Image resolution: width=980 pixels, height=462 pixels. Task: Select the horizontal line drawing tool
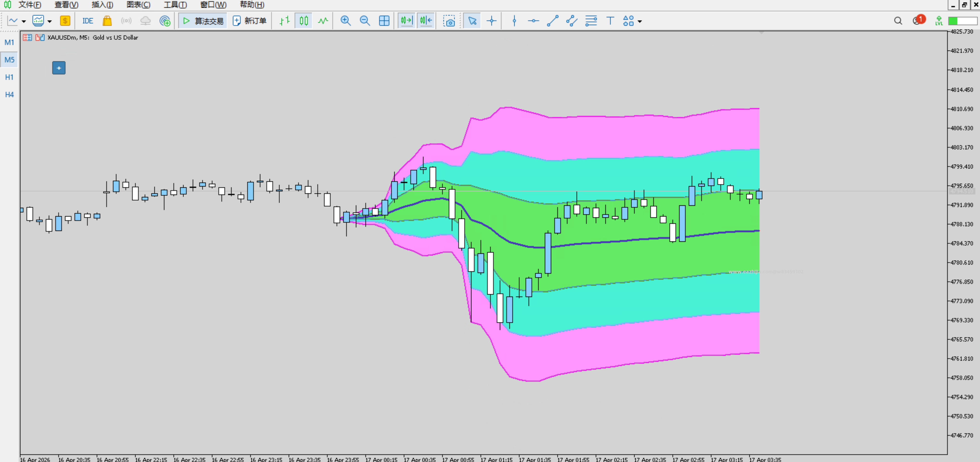pyautogui.click(x=533, y=21)
